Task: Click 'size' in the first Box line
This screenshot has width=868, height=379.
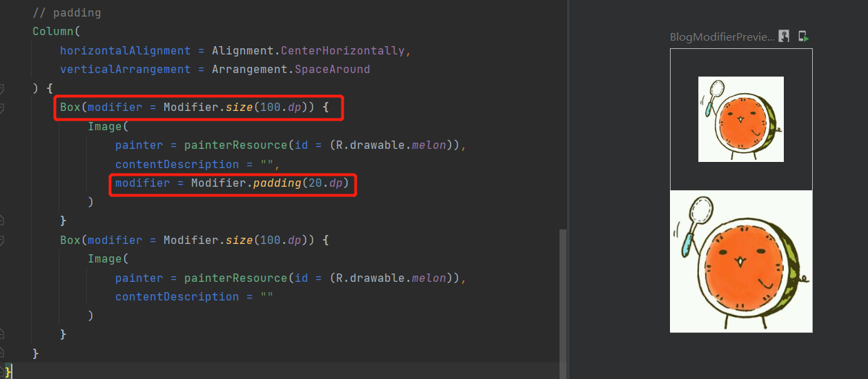Action: point(239,107)
